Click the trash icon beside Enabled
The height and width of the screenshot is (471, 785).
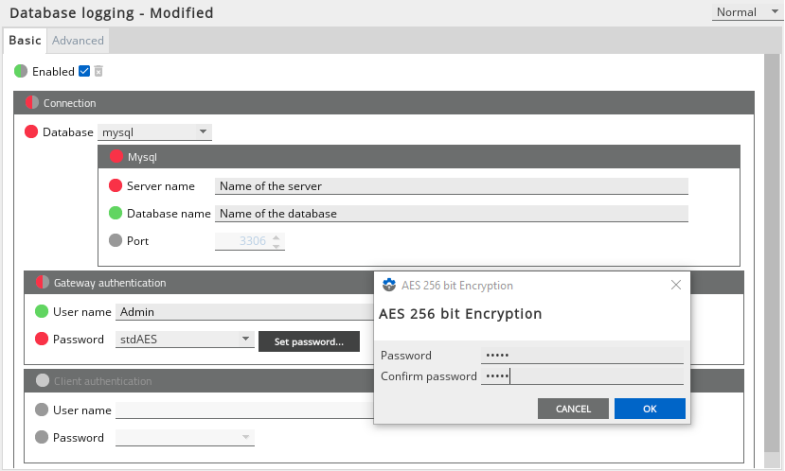(x=98, y=71)
